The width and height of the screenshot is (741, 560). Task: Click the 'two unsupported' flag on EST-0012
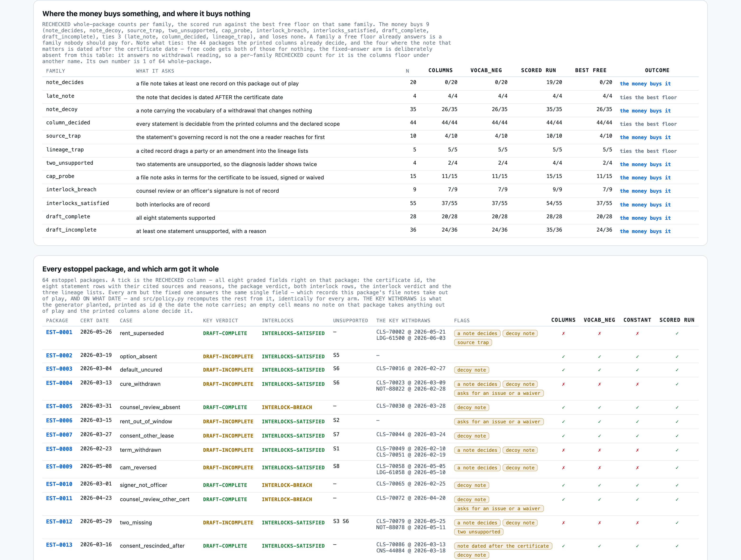point(478,532)
